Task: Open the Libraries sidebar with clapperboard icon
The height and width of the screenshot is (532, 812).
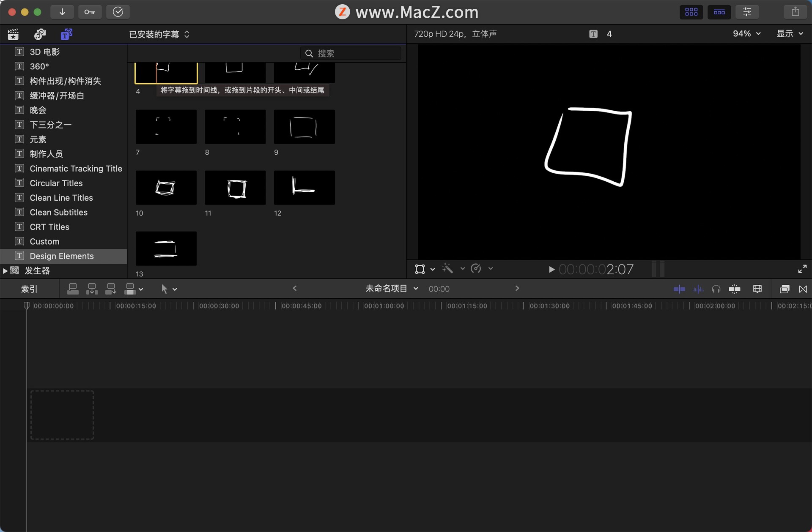Action: [13, 34]
